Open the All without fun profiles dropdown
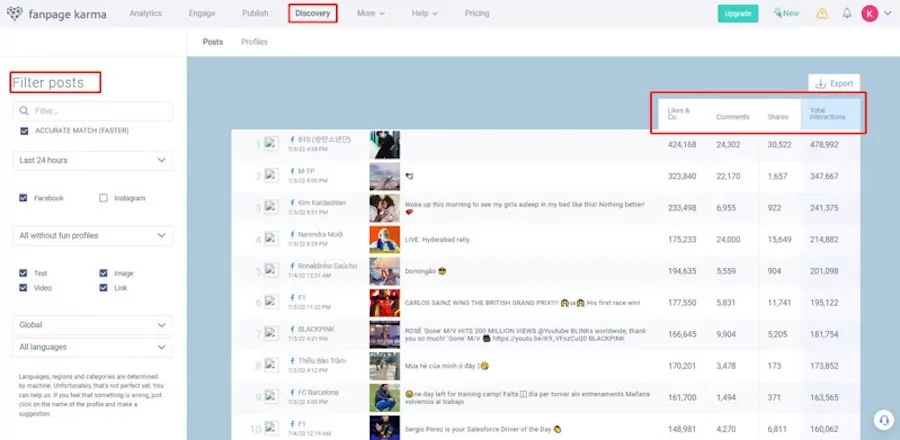The height and width of the screenshot is (440, 900). coord(92,236)
